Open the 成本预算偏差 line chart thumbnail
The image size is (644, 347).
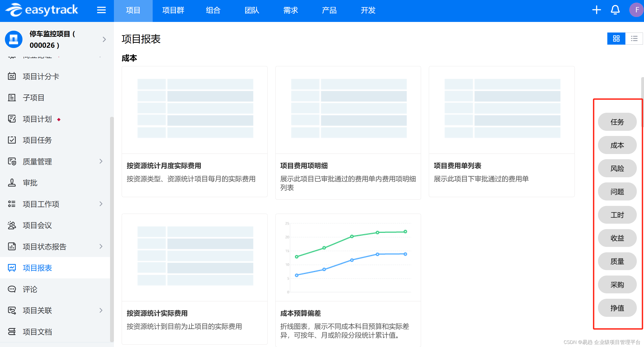click(348, 257)
